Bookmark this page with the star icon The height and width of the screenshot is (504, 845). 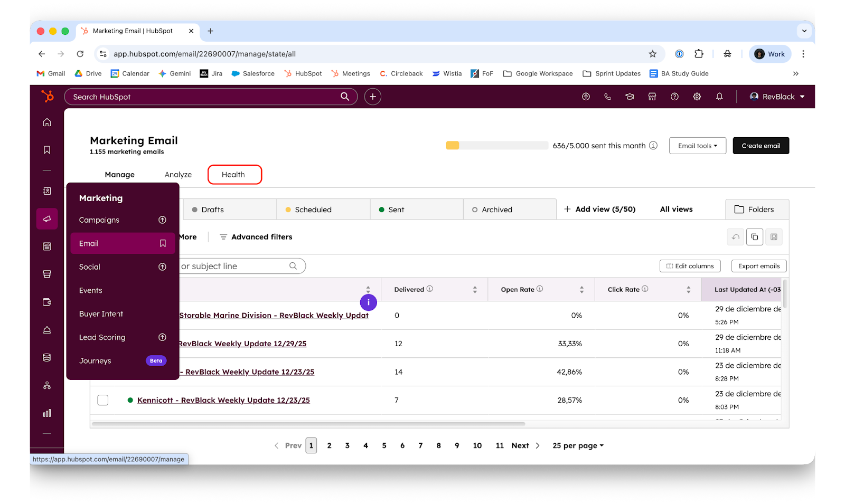click(x=653, y=54)
